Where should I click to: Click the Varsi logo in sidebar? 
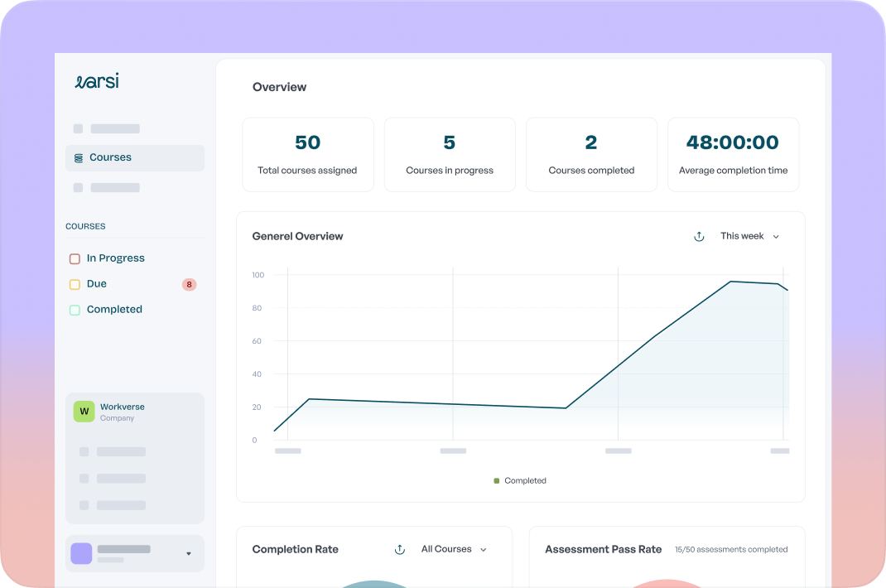[x=97, y=81]
